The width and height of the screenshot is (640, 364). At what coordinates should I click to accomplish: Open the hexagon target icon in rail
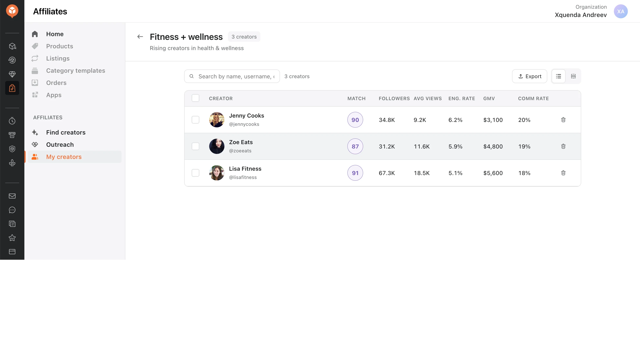coord(12,60)
